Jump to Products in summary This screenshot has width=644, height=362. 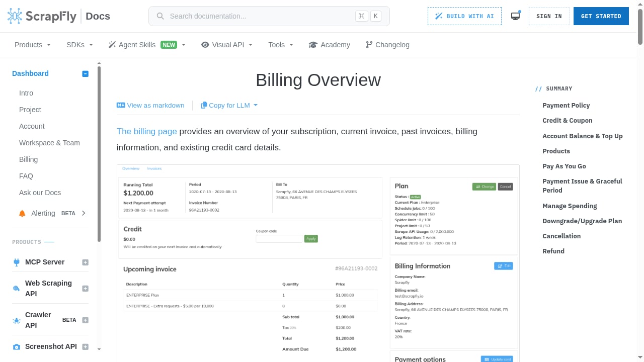[556, 151]
